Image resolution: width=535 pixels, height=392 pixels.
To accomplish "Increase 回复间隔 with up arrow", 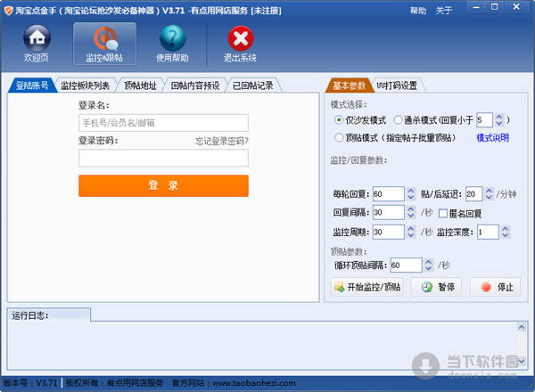I will (411, 209).
